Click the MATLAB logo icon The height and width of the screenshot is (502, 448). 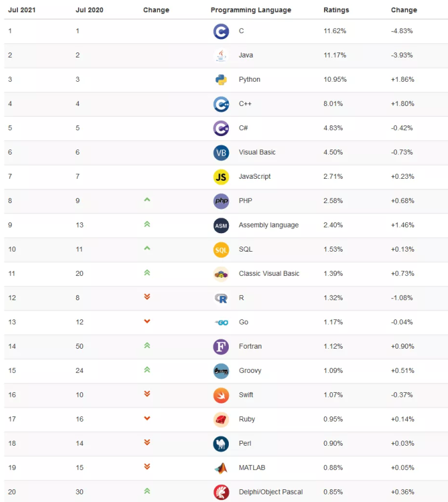(221, 468)
